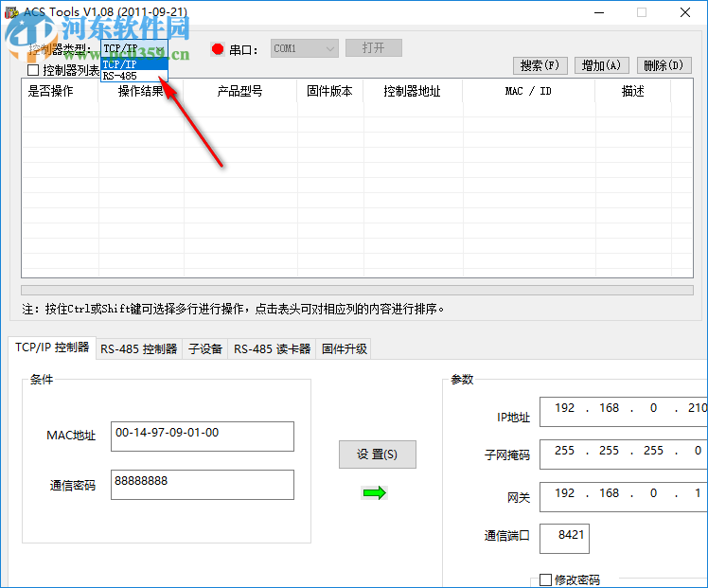Sort by 描述 column header
Image resolution: width=708 pixels, height=588 pixels.
point(633,91)
